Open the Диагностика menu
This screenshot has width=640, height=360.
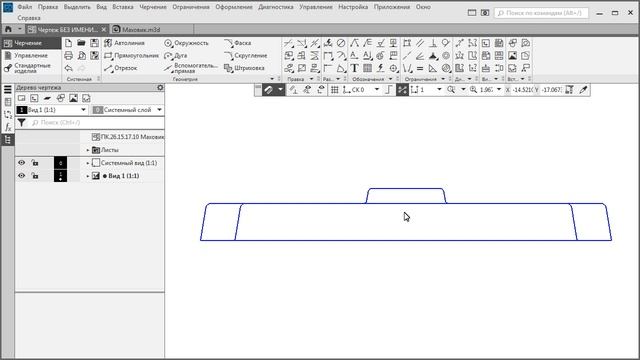[x=276, y=7]
